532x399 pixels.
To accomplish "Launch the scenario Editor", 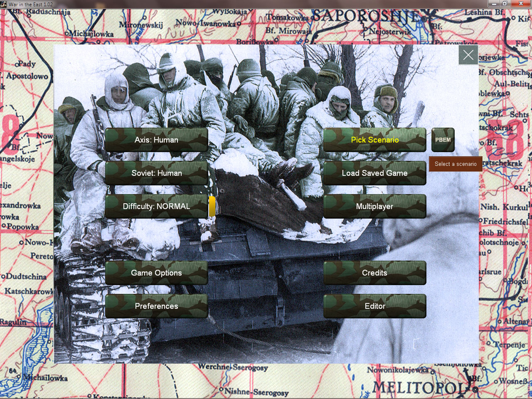I will [375, 306].
